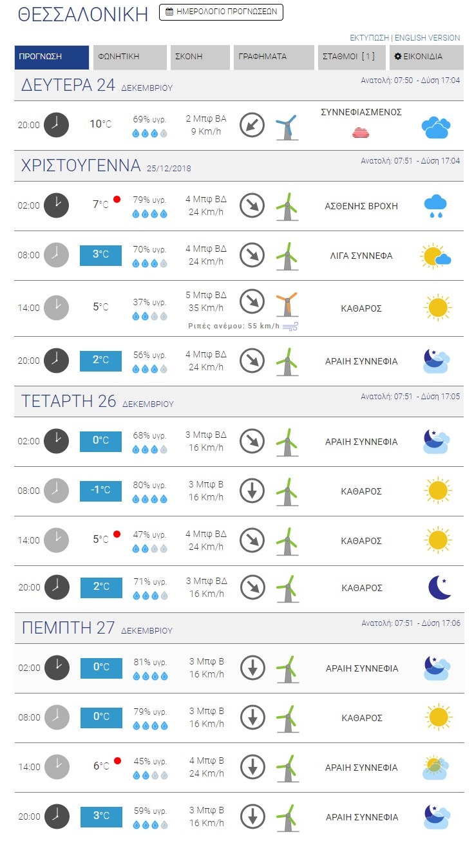
Task: Click the red max-temperature dot at Wednesday 14:00
Action: [x=117, y=534]
